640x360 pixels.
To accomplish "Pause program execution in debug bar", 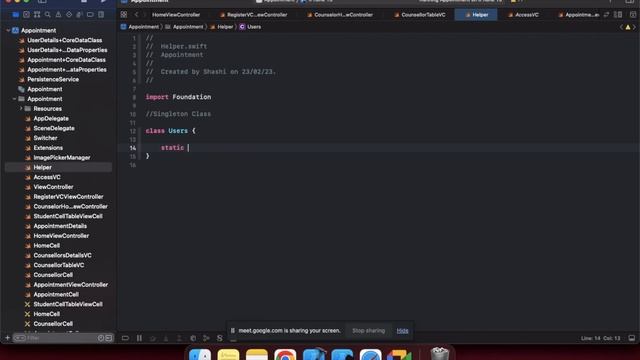I will 139,338.
